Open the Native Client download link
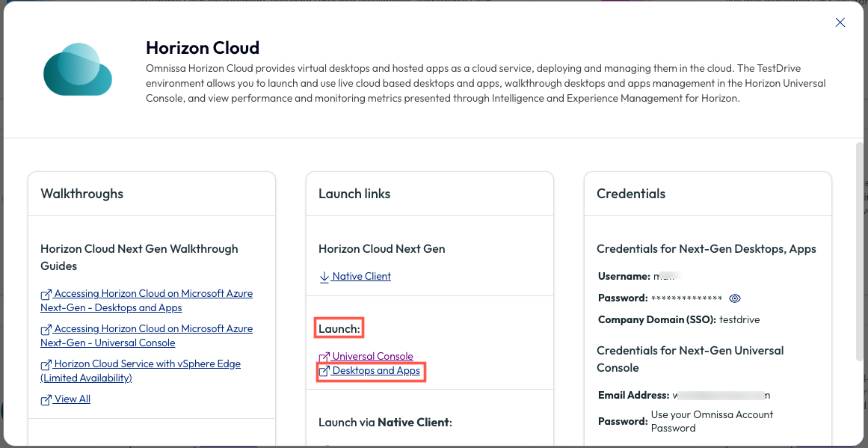This screenshot has height=448, width=868. tap(361, 277)
